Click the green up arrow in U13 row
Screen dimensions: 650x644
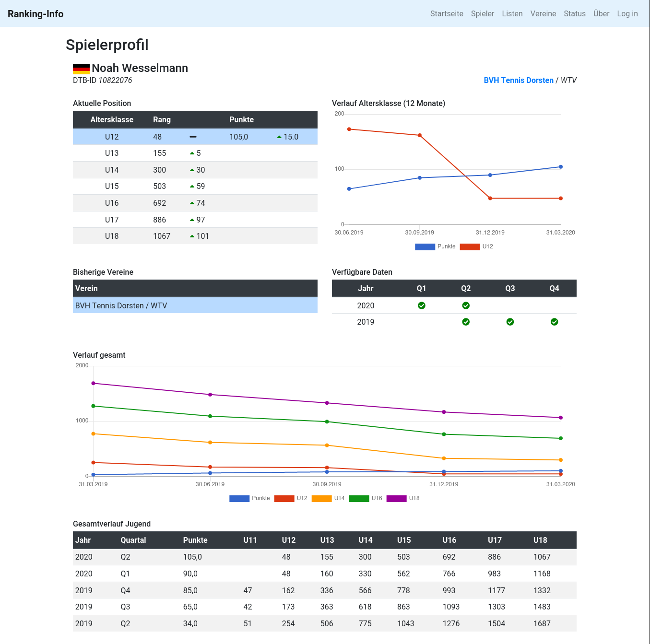tap(192, 153)
